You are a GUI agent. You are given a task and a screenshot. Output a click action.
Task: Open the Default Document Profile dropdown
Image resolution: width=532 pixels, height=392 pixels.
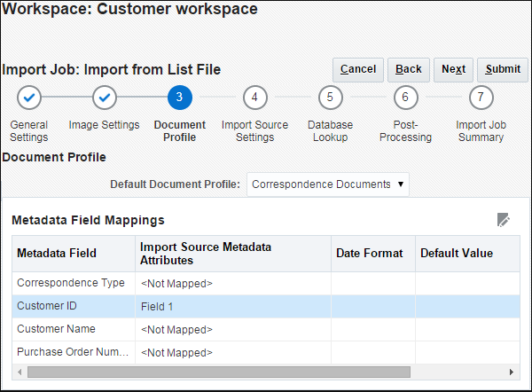[328, 184]
